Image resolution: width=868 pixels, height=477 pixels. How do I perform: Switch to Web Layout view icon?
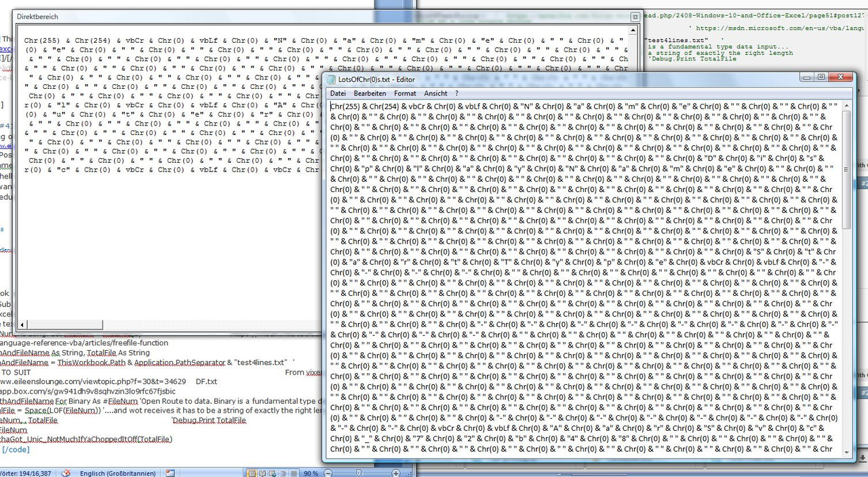pyautogui.click(x=273, y=473)
